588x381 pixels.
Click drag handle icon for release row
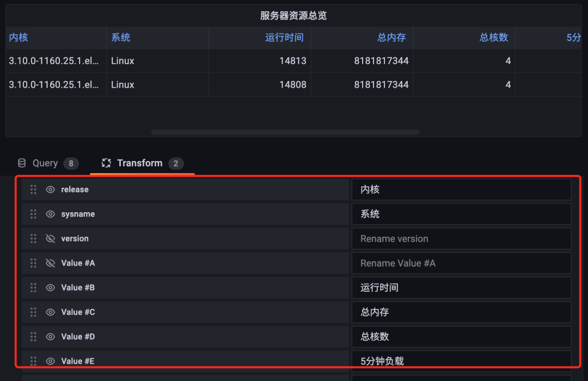[x=33, y=189]
